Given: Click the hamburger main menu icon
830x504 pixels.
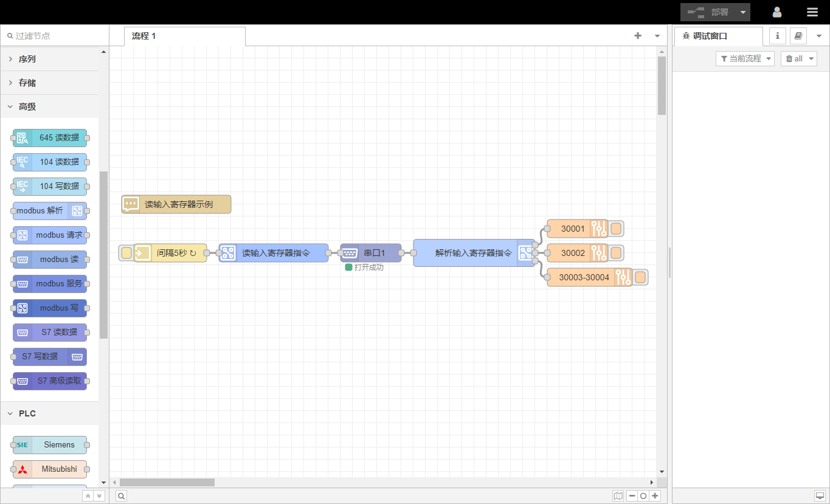Looking at the screenshot, I should click(812, 12).
